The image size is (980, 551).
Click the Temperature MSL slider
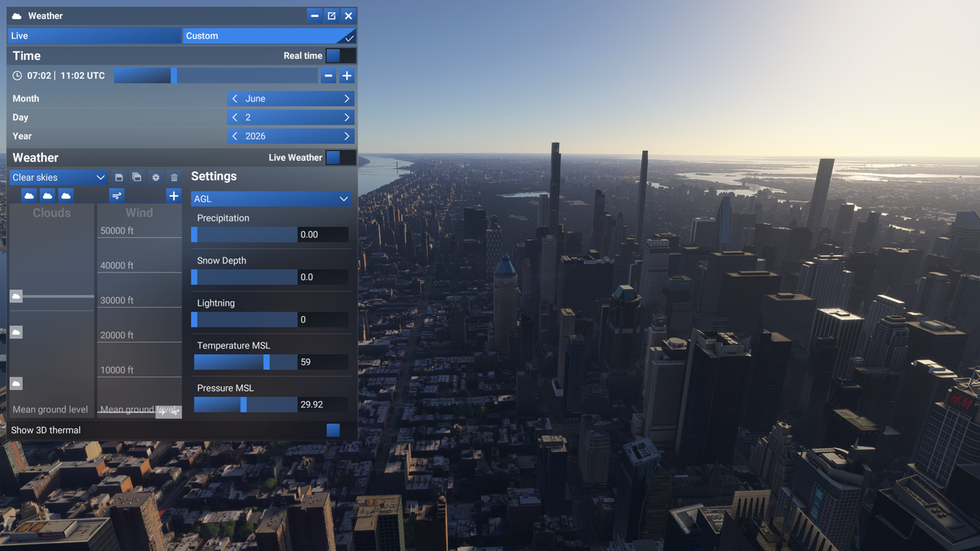[244, 362]
